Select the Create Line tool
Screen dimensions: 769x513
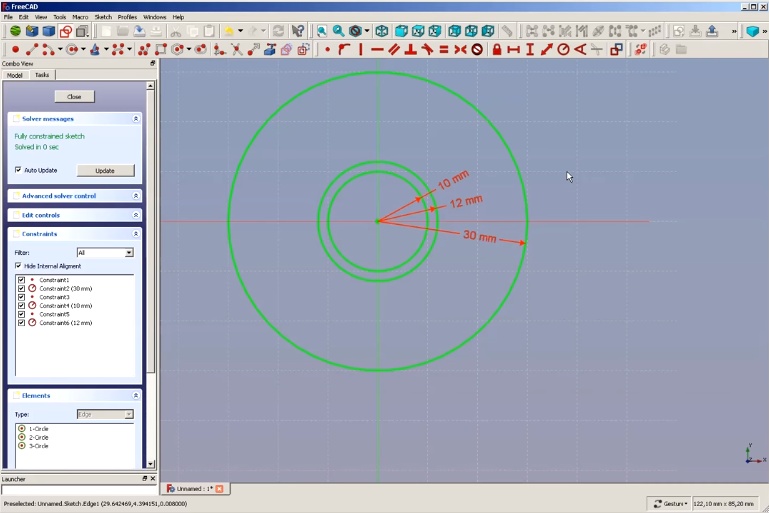(32, 50)
